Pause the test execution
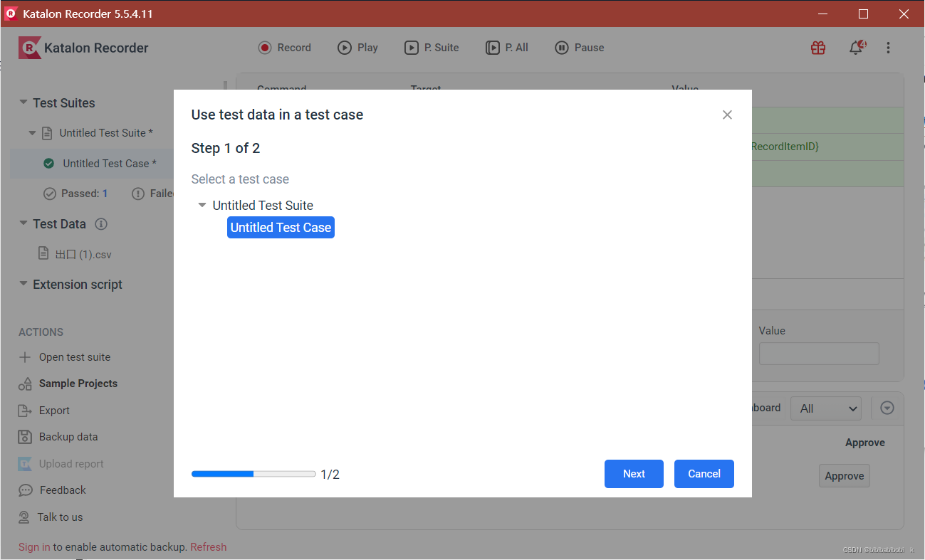925x560 pixels. click(580, 48)
